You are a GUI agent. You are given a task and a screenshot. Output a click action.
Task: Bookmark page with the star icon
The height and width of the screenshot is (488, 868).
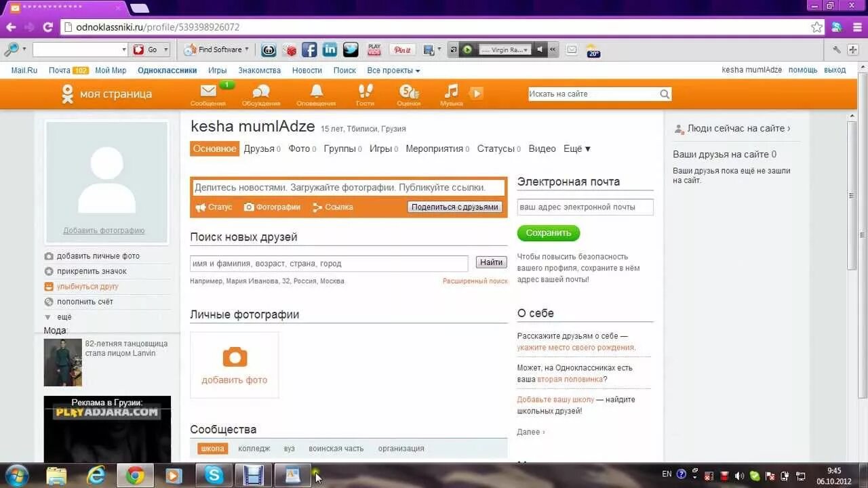point(817,27)
